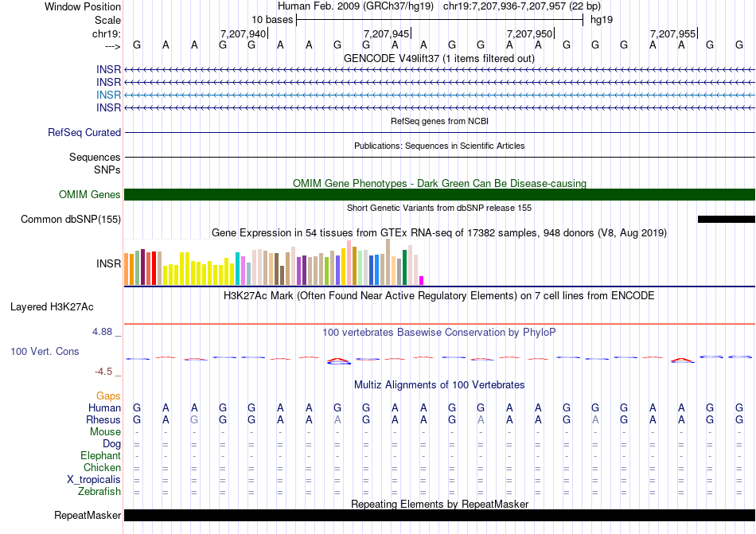Select the light-blue highlighted INSR transcript label

coord(108,95)
